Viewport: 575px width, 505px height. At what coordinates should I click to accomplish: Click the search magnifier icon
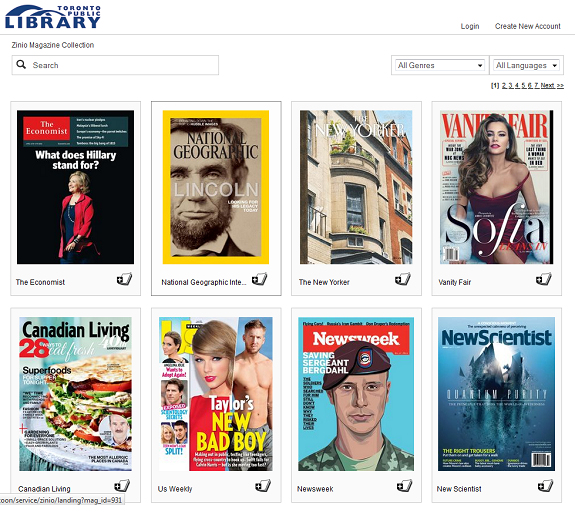click(21, 65)
